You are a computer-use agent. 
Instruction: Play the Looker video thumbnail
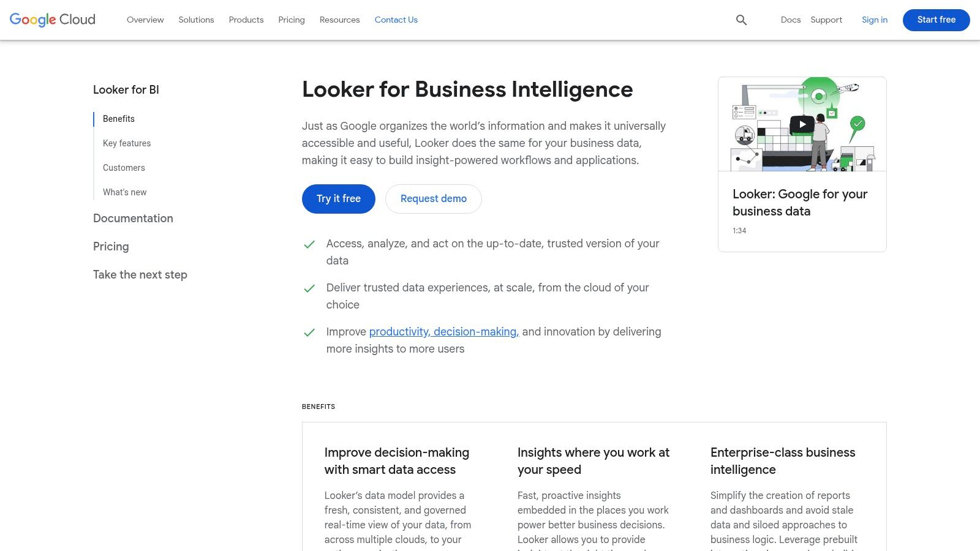coord(802,125)
